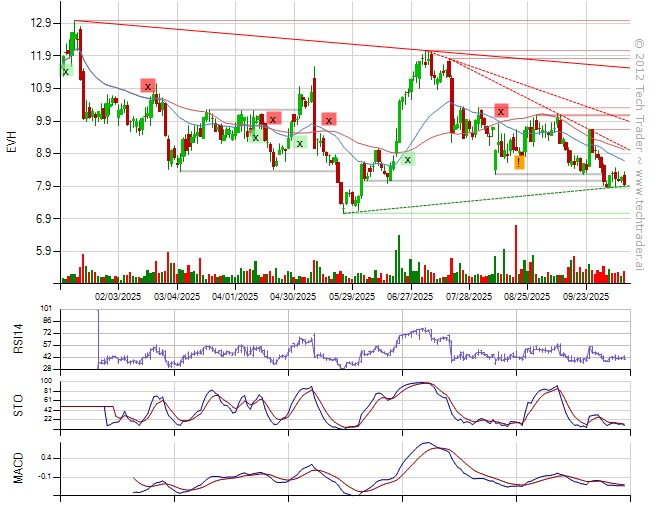Select the 09/23/2025 date label
Screen dimensions: 657x514
click(586, 296)
